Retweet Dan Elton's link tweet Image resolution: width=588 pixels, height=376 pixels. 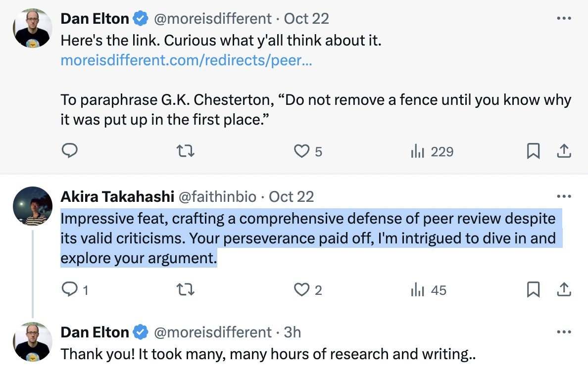pos(185,151)
